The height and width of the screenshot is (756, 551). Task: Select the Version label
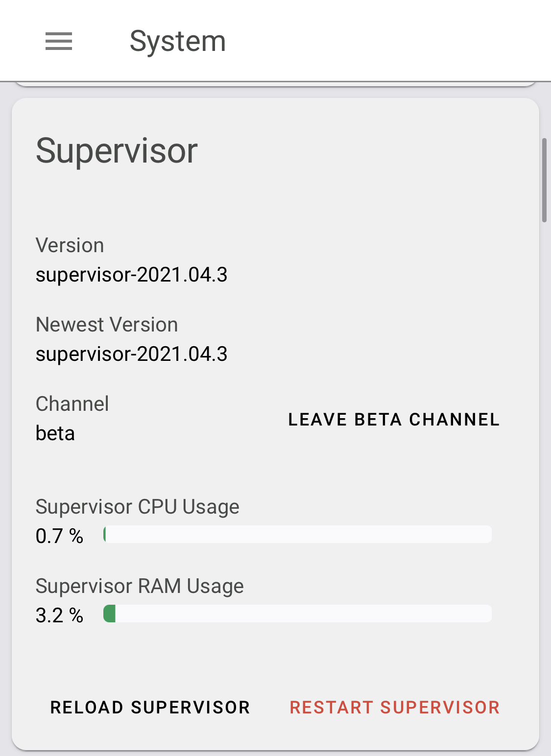[70, 245]
